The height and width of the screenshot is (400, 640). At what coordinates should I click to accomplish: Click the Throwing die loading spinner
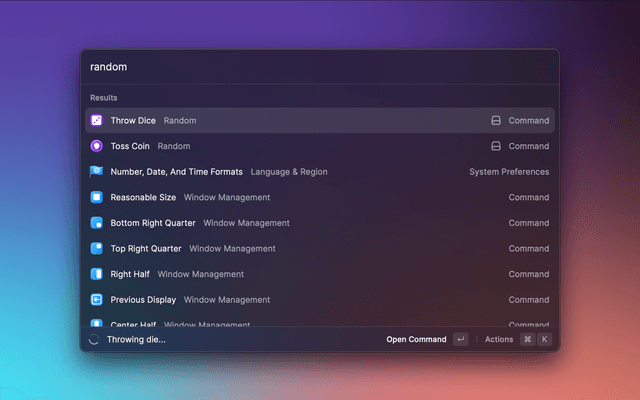pos(94,339)
